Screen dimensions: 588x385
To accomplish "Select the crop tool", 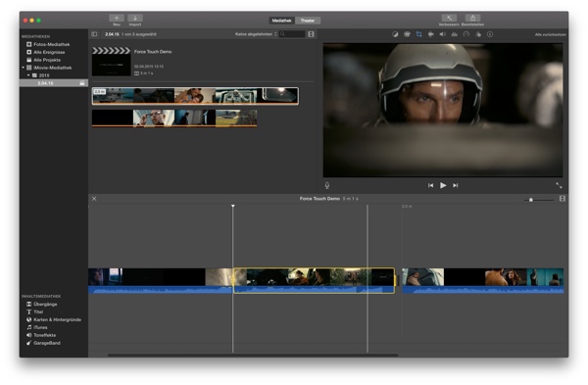I will point(418,34).
